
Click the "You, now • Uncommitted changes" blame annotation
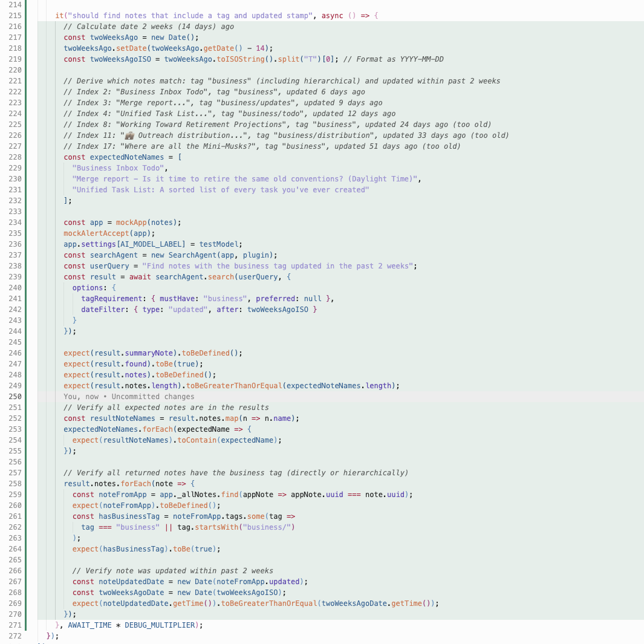(129, 397)
